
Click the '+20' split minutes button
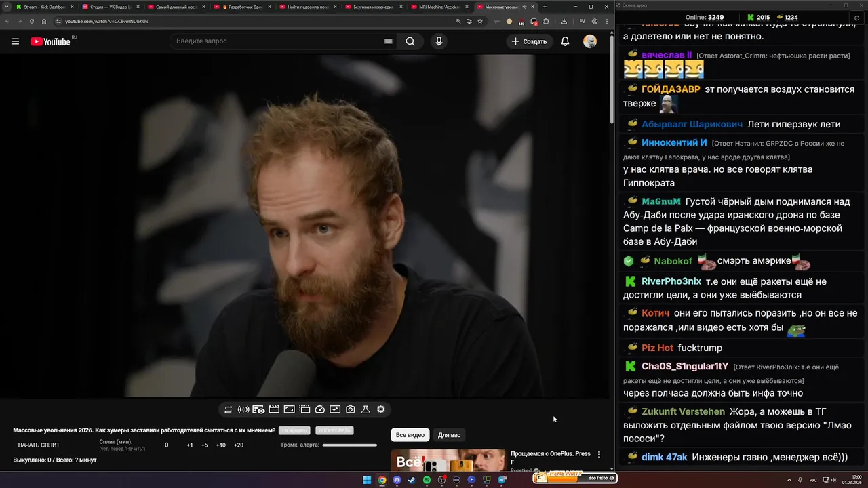pos(239,445)
